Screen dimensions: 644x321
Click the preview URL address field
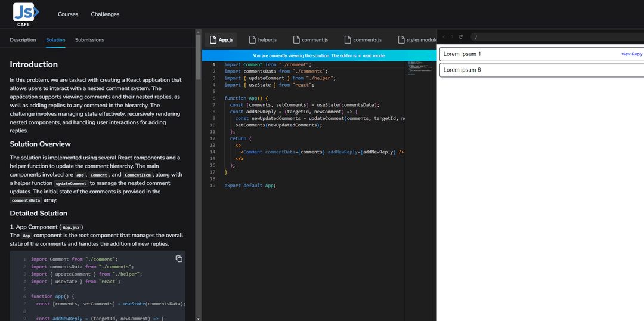tap(558, 37)
